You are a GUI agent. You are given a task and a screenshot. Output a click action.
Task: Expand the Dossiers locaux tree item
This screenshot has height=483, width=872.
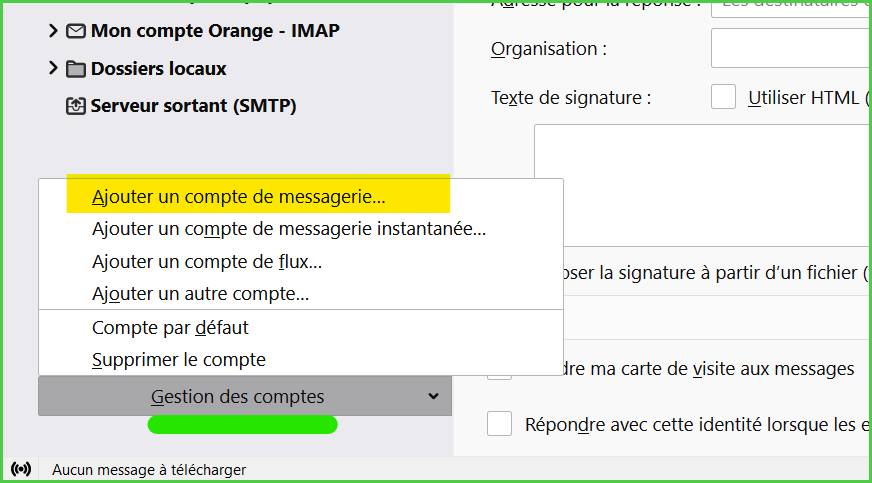click(53, 69)
